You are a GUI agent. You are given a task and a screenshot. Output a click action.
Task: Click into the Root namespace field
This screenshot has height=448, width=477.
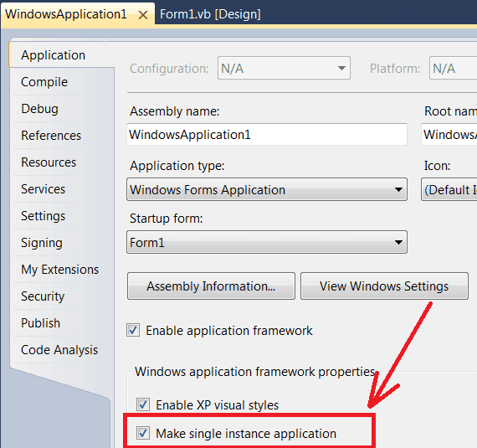point(449,134)
